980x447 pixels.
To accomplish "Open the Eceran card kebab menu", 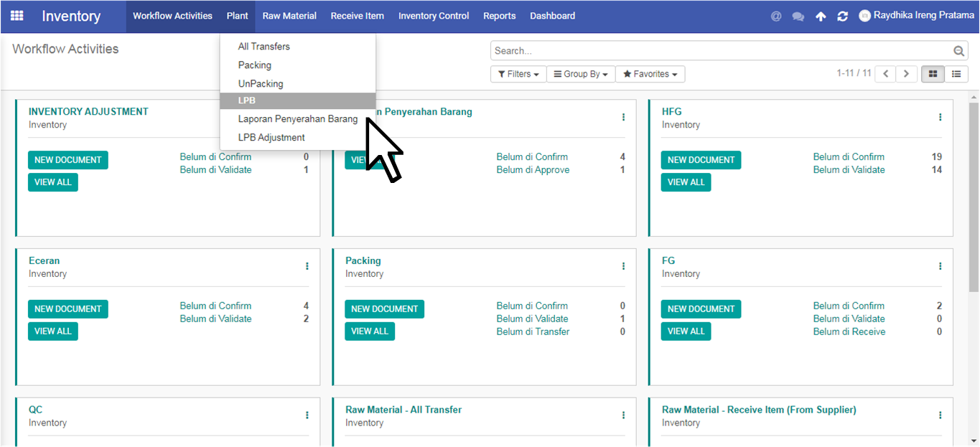I will (307, 266).
